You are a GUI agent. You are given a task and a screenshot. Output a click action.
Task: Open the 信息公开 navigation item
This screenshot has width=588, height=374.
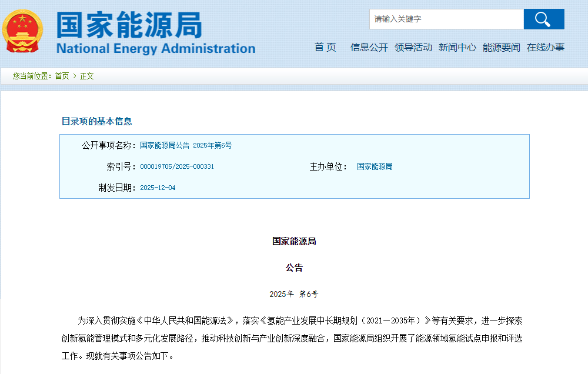click(x=369, y=48)
